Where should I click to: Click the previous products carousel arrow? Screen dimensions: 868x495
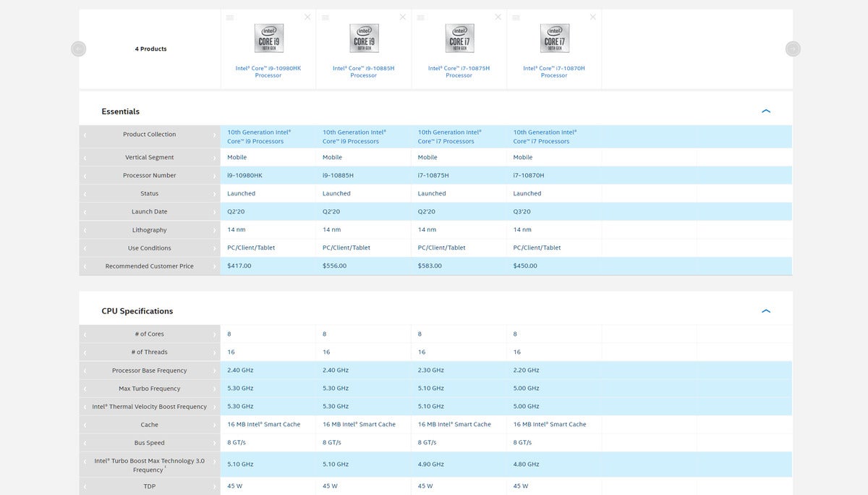click(79, 48)
